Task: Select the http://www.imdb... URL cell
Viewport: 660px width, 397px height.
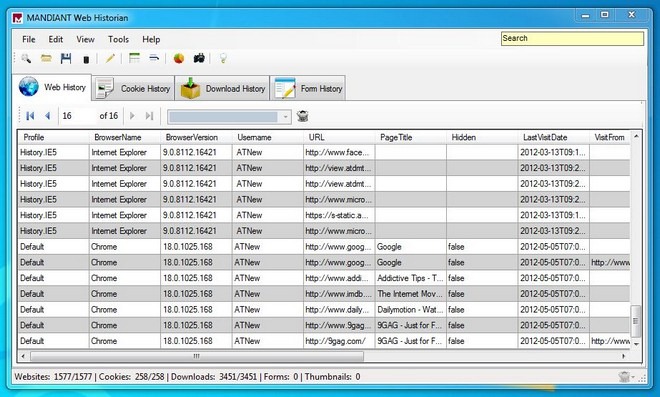Action: click(339, 294)
